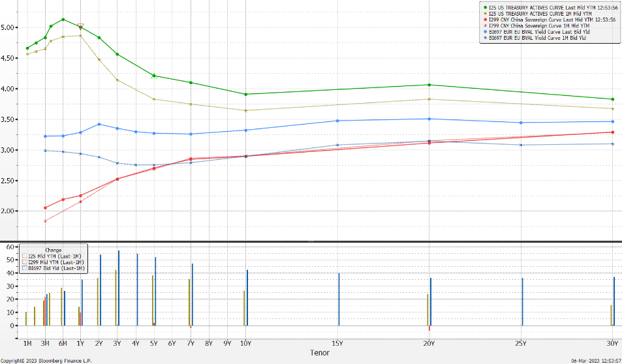This screenshot has height=364, width=622.
Task: Click the 4.50 yield axis label
Action: tap(8, 58)
